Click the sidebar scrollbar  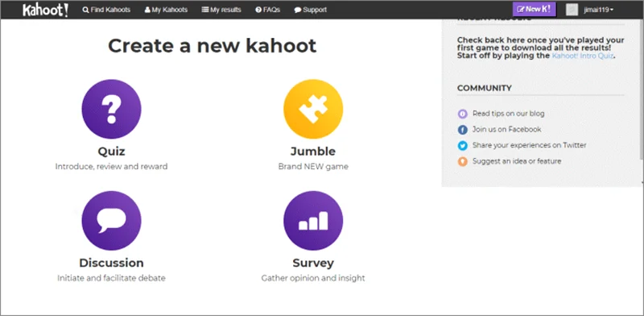pos(642,89)
